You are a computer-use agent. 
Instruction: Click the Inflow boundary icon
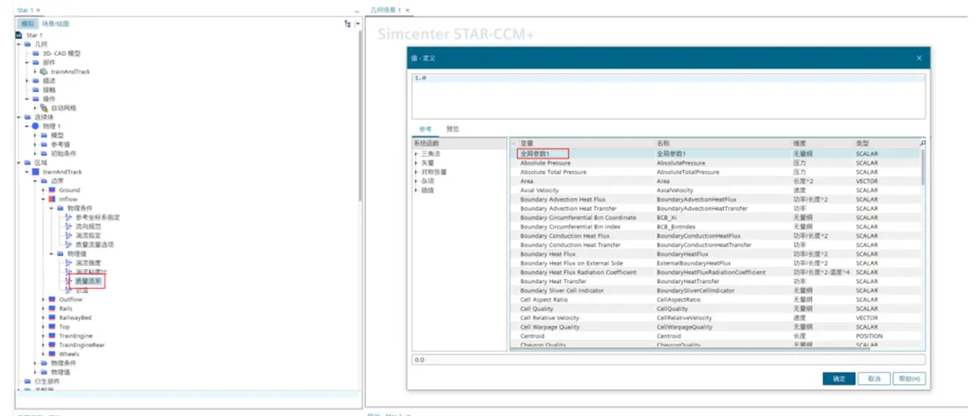coord(52,199)
